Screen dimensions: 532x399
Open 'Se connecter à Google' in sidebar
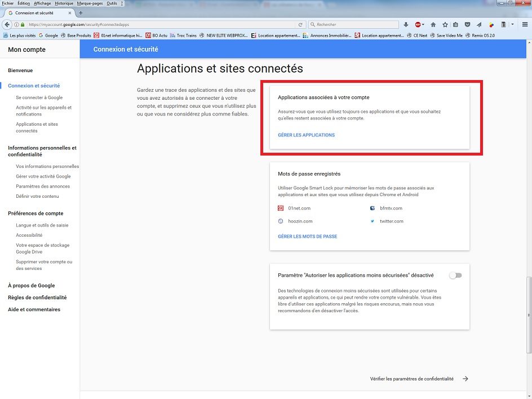(39, 97)
